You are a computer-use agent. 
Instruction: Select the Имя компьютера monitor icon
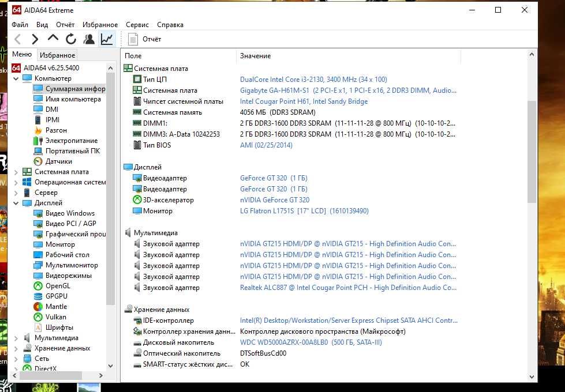pyautogui.click(x=38, y=99)
